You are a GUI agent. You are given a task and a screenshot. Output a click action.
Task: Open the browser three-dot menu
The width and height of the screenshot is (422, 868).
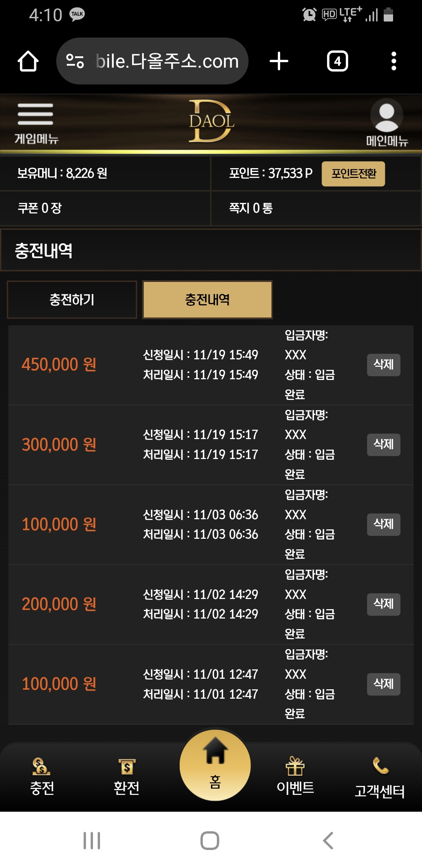(393, 61)
